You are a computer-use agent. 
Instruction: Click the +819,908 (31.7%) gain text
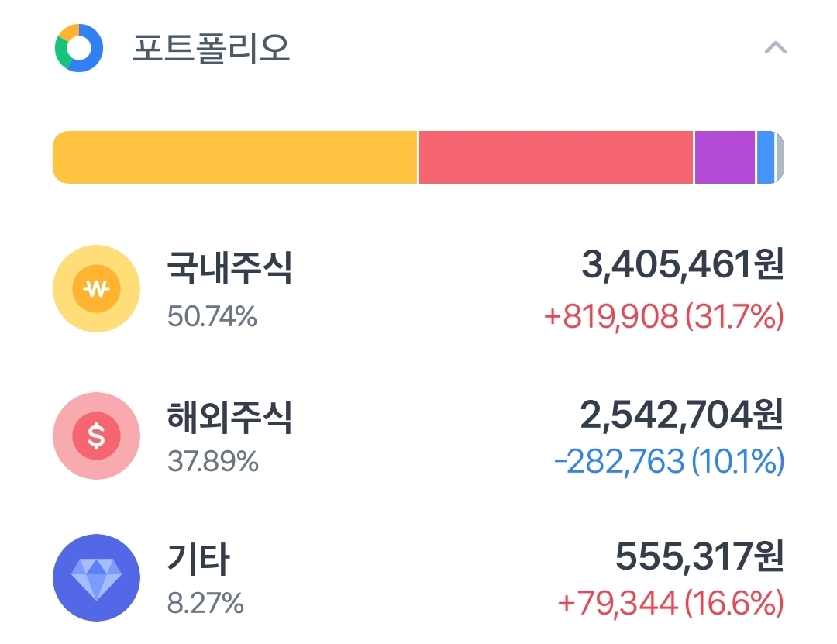click(x=663, y=316)
